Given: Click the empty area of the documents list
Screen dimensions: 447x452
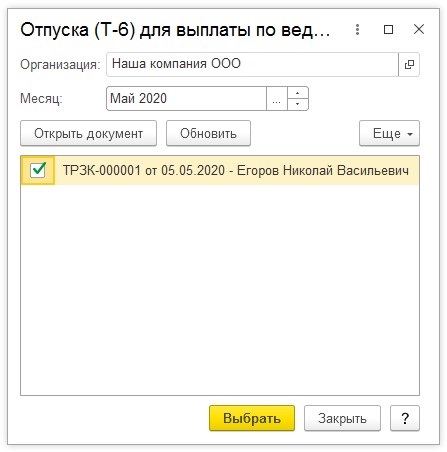Looking at the screenshot, I should (220, 290).
